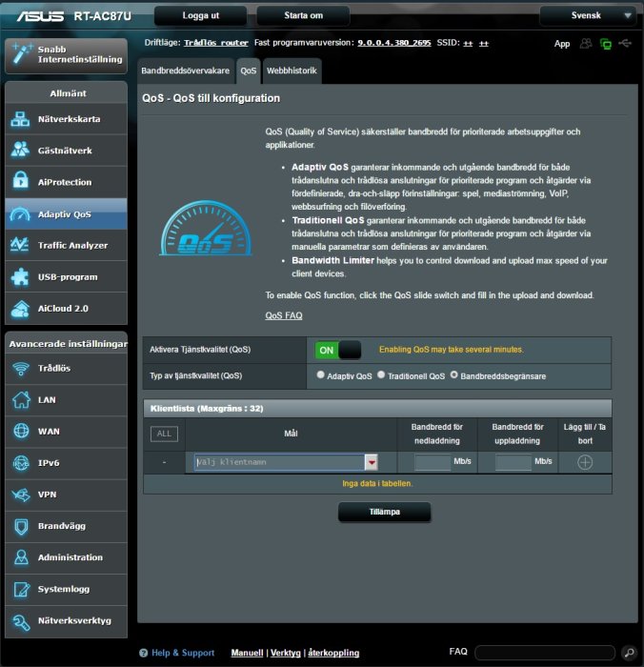644x667 pixels.
Task: Open the Traffic Analyzer menu item
Action: [66, 245]
